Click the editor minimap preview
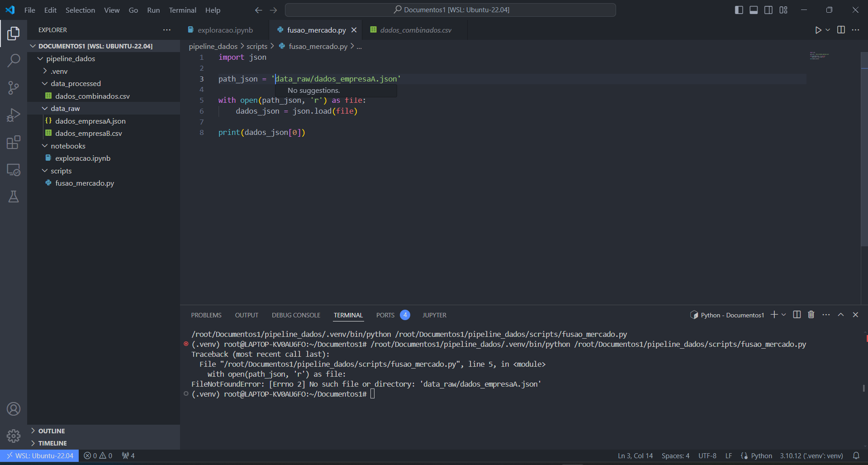This screenshot has height=465, width=868. [819, 56]
